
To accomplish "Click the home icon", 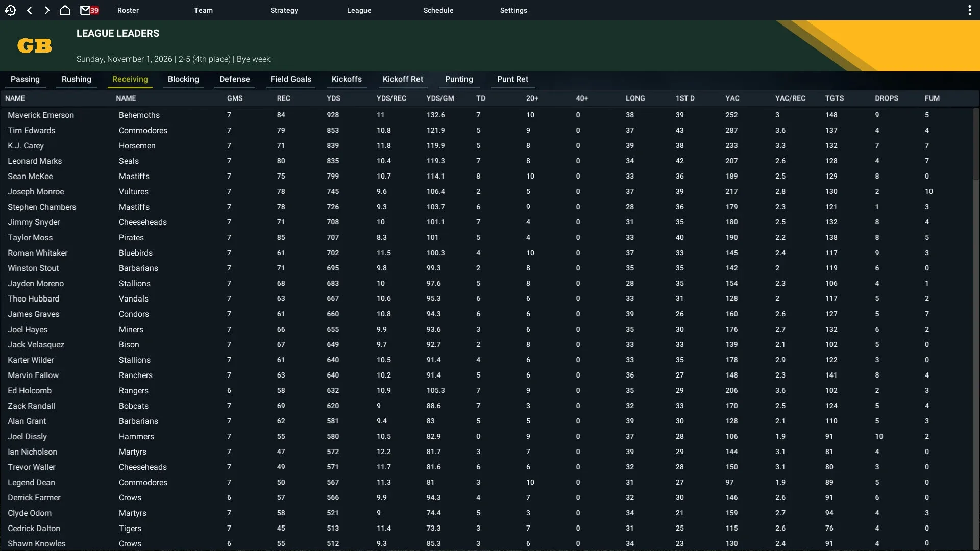I will pyautogui.click(x=65, y=10).
